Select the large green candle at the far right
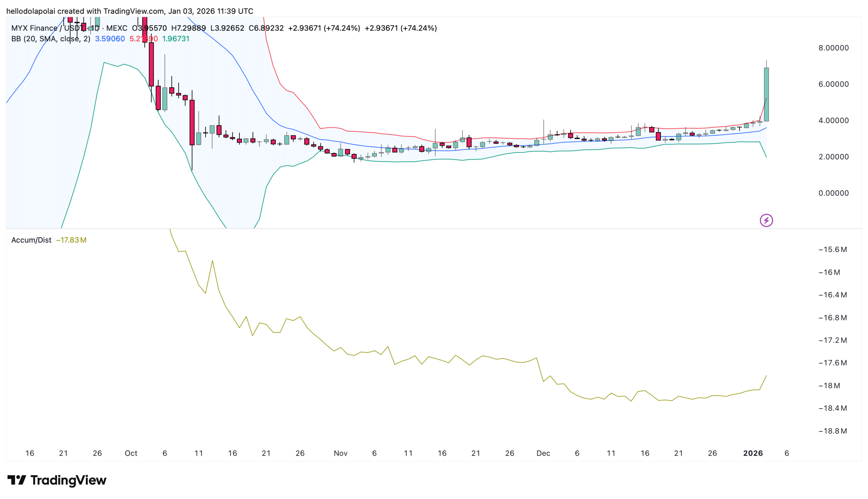Viewport: 868px width, 499px height. [x=766, y=94]
